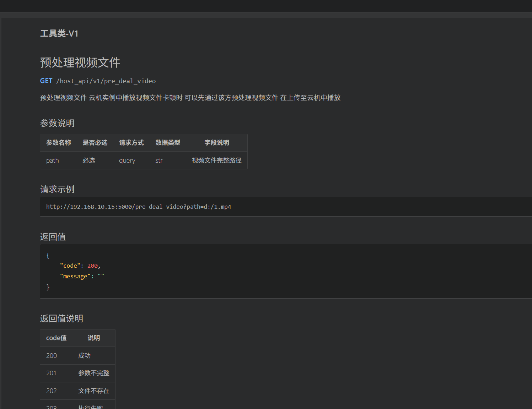532x409 pixels.
Task: Select the GET method badge
Action: coord(46,81)
